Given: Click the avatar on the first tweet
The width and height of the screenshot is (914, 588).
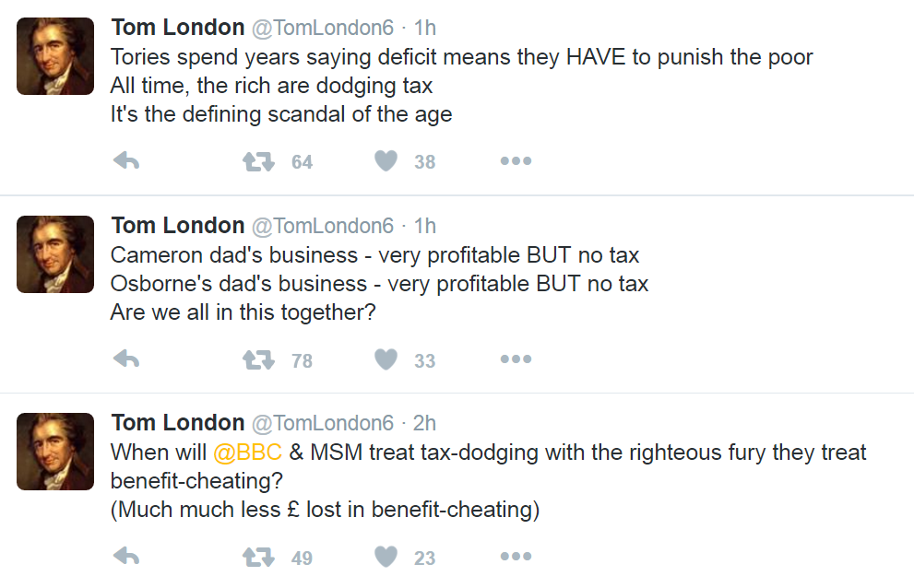Looking at the screenshot, I should 55,56.
